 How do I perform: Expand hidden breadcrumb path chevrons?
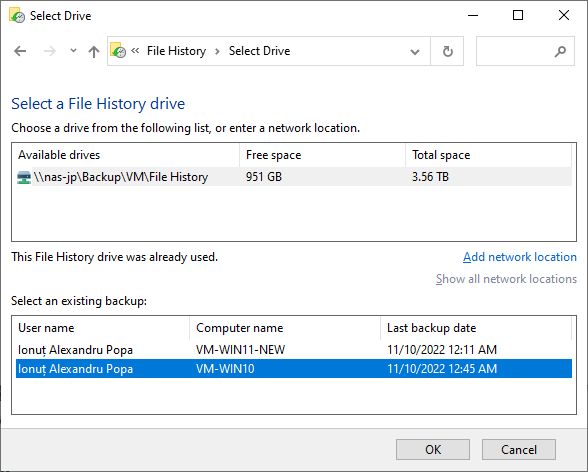pos(135,51)
